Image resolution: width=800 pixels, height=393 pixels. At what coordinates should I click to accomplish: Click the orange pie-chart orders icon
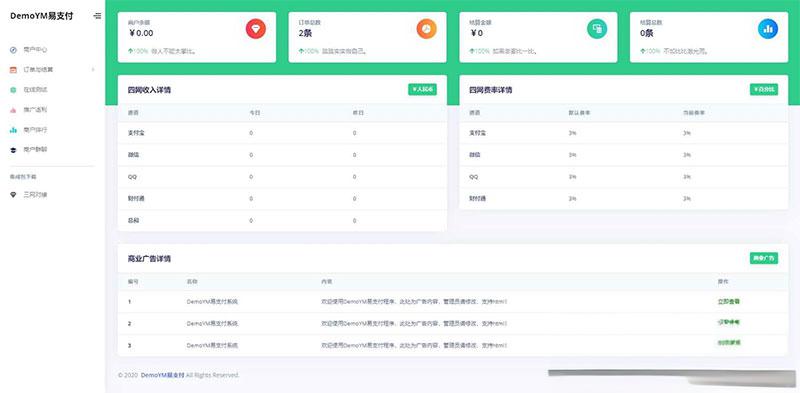[427, 29]
